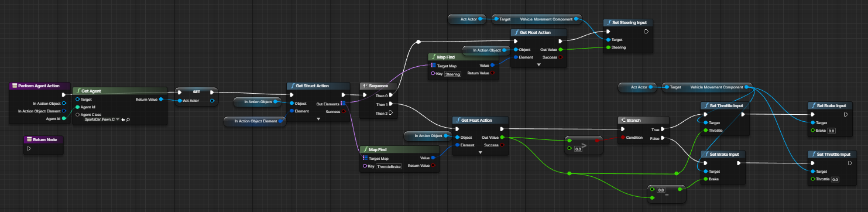Click the Throttle pin on the middle Set Throttle Input node

706,130
